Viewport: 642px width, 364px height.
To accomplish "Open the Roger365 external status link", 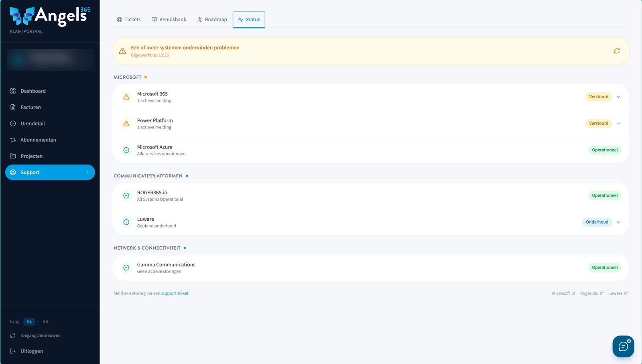I will pos(592,293).
